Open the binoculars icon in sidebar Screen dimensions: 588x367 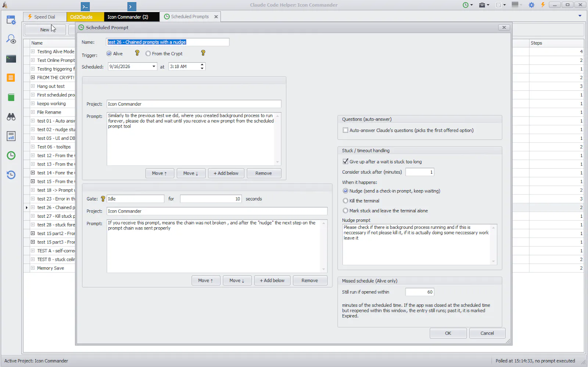[x=11, y=117]
